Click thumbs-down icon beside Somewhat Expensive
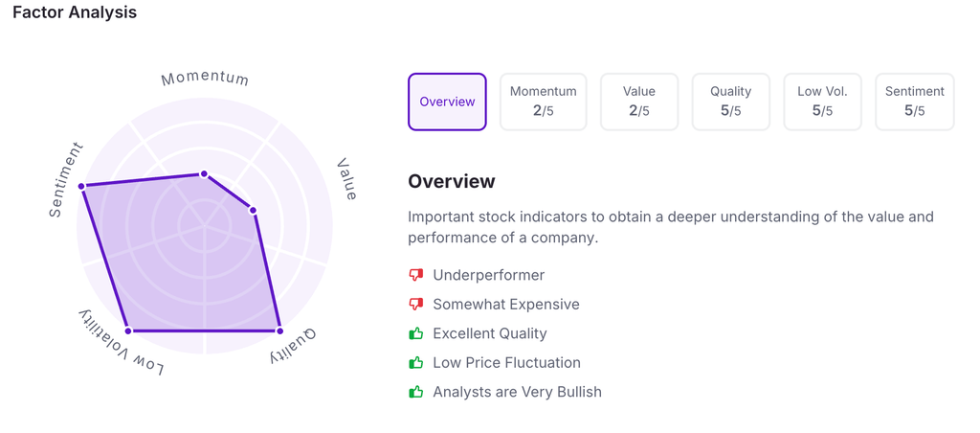 tap(415, 305)
